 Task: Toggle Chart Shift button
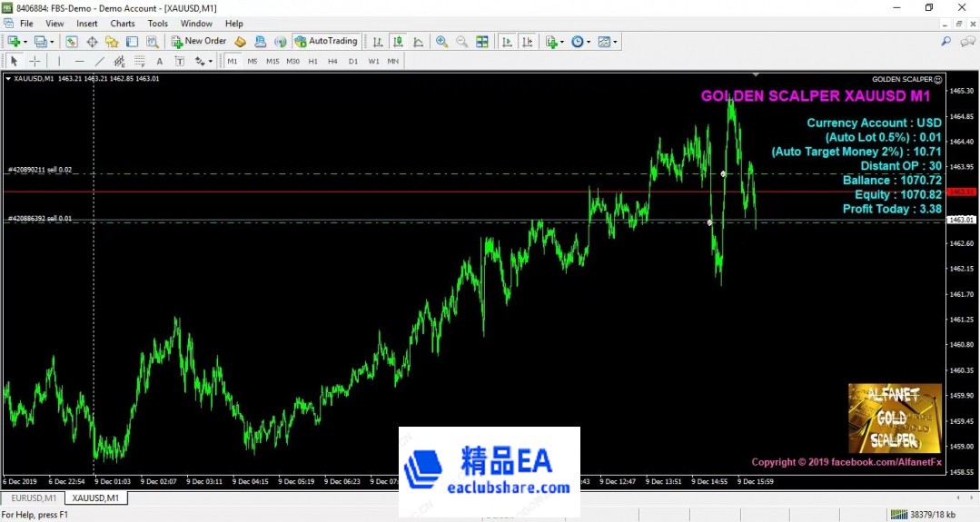point(528,42)
